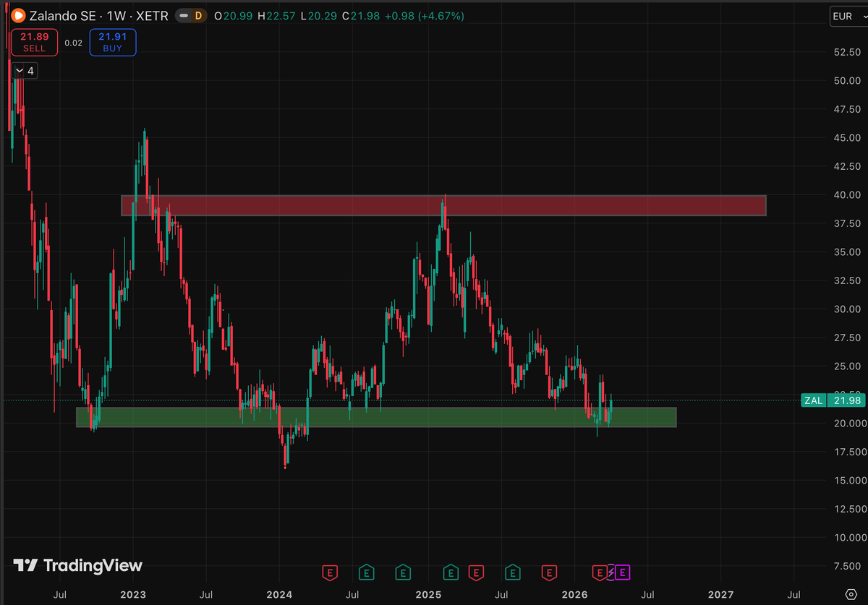The height and width of the screenshot is (605, 868).
Task: Open the May 2025 red earnings marker
Action: [x=476, y=572]
